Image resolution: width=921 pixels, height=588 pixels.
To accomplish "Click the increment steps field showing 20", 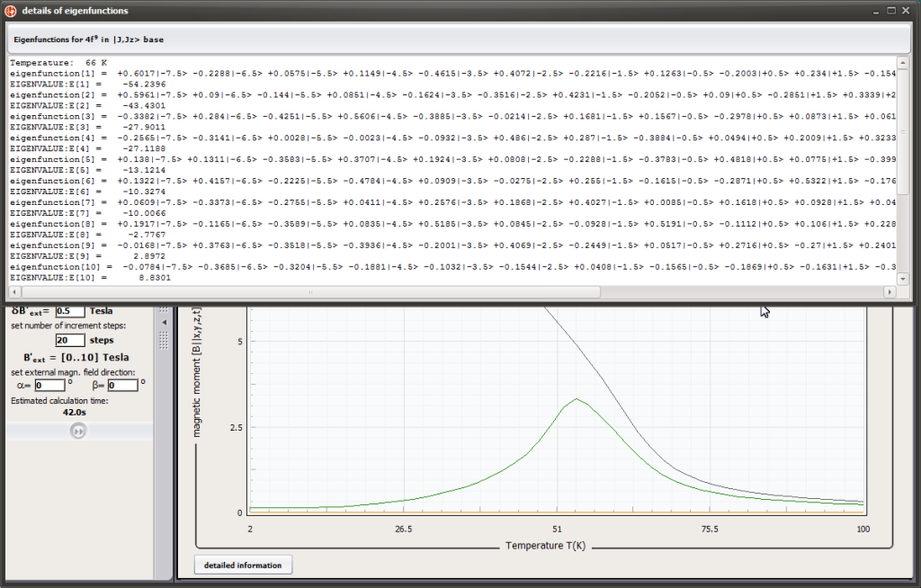I will (x=69, y=340).
